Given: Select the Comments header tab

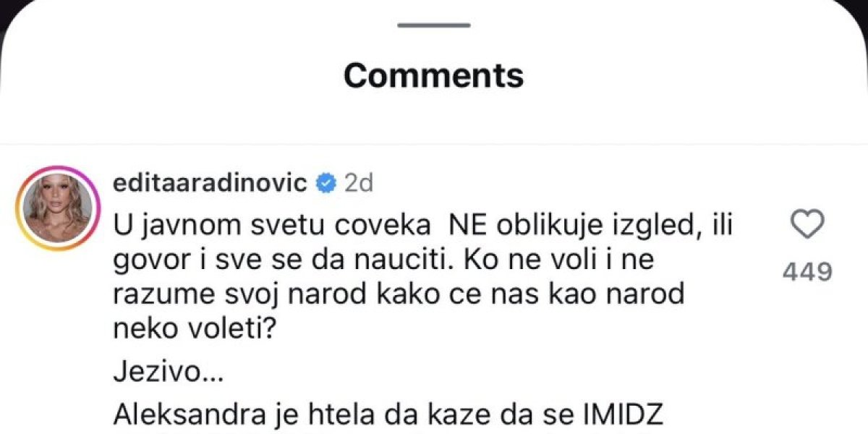Looking at the screenshot, I should click(x=433, y=75).
